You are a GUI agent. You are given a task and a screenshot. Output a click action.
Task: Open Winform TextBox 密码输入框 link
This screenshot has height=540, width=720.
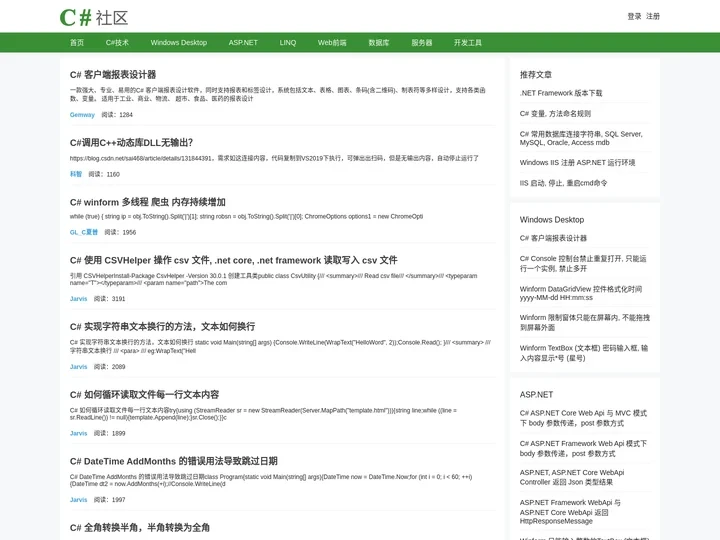coord(584,353)
